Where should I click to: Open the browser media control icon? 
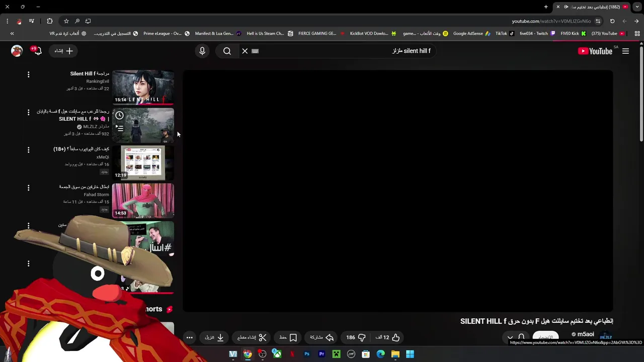32,21
